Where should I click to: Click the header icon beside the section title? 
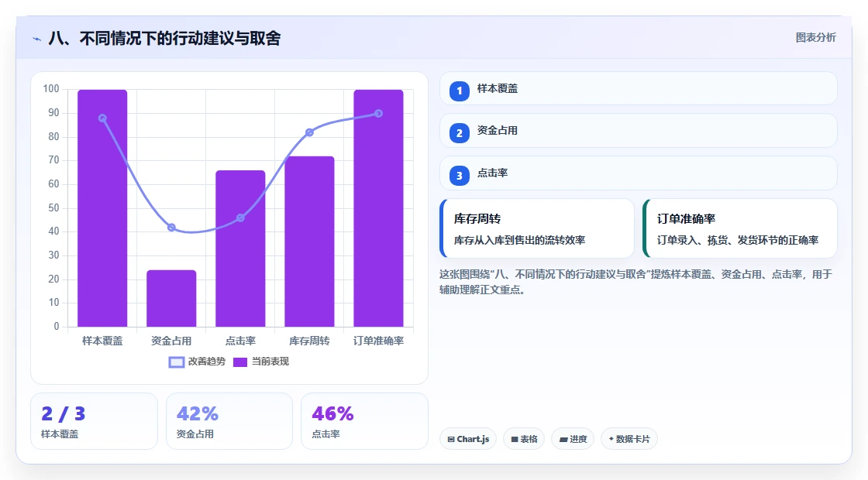[37, 39]
